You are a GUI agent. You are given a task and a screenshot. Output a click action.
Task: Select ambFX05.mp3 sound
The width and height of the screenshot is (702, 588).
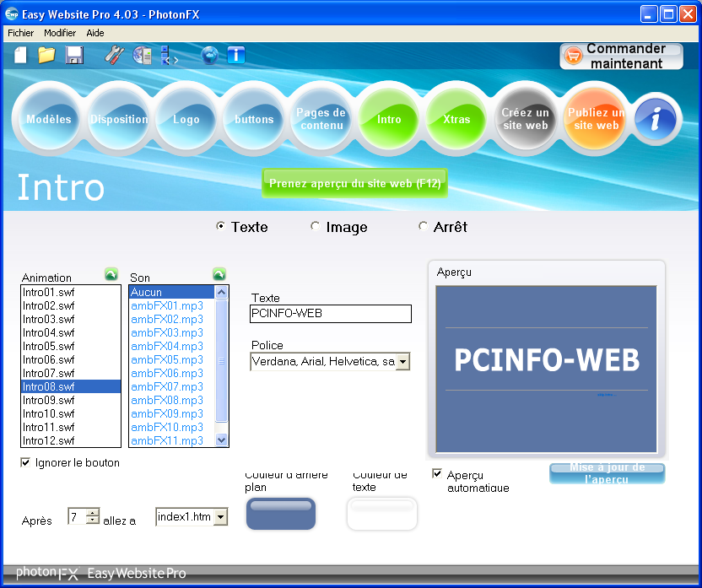(x=172, y=359)
